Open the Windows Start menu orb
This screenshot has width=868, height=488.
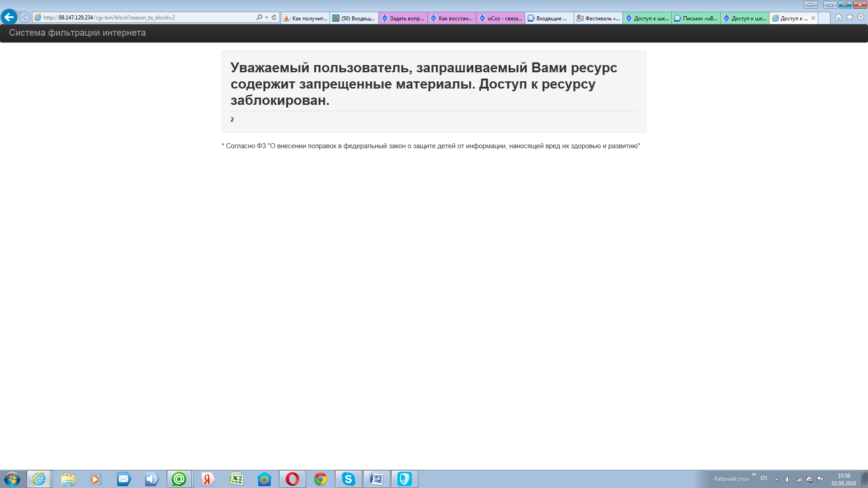point(12,479)
